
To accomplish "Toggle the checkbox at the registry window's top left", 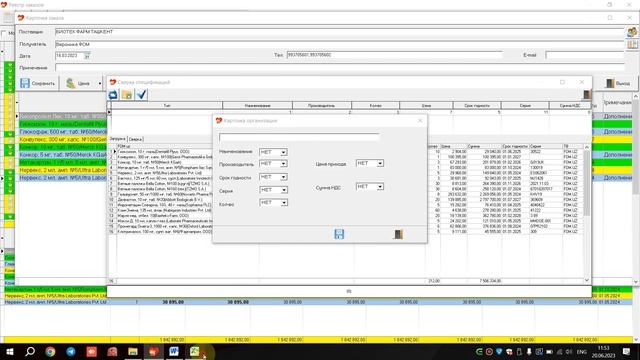I will pyautogui.click(x=4, y=33).
